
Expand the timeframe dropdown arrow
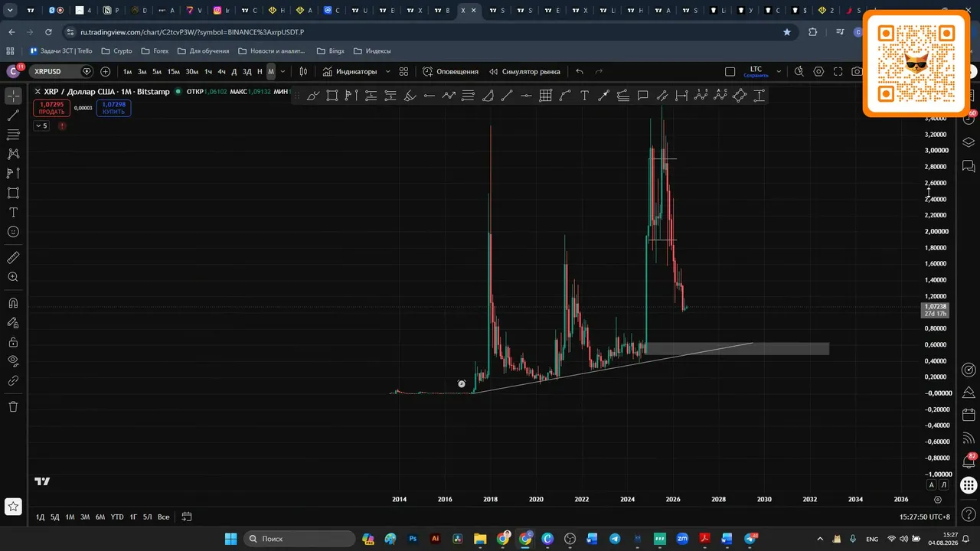coord(283,71)
